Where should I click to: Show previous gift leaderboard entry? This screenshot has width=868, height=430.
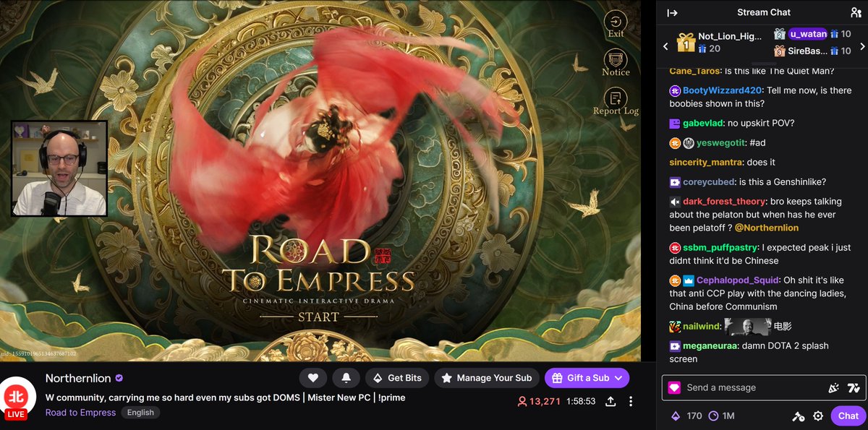tap(666, 46)
